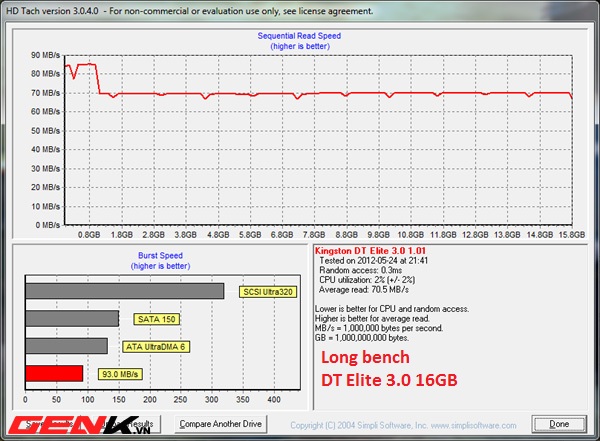
Task: Click the ATA UltraDMA 6 gray bar
Action: point(67,346)
